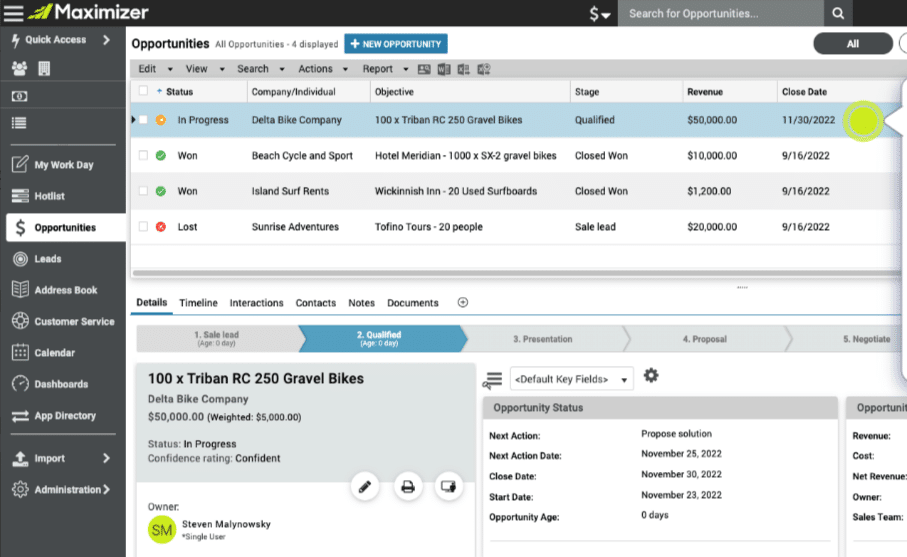907x557 pixels.
Task: Select the 4. Proposal stage
Action: [705, 339]
